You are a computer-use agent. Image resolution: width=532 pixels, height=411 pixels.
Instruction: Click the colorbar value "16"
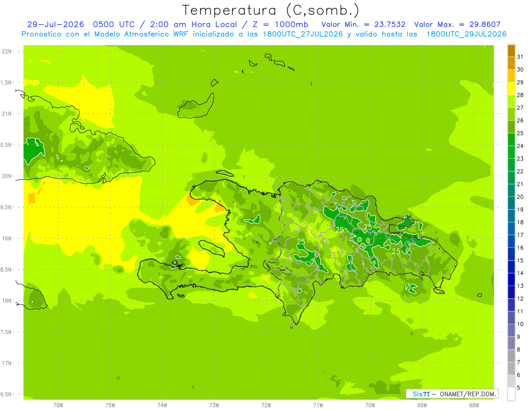[520, 248]
